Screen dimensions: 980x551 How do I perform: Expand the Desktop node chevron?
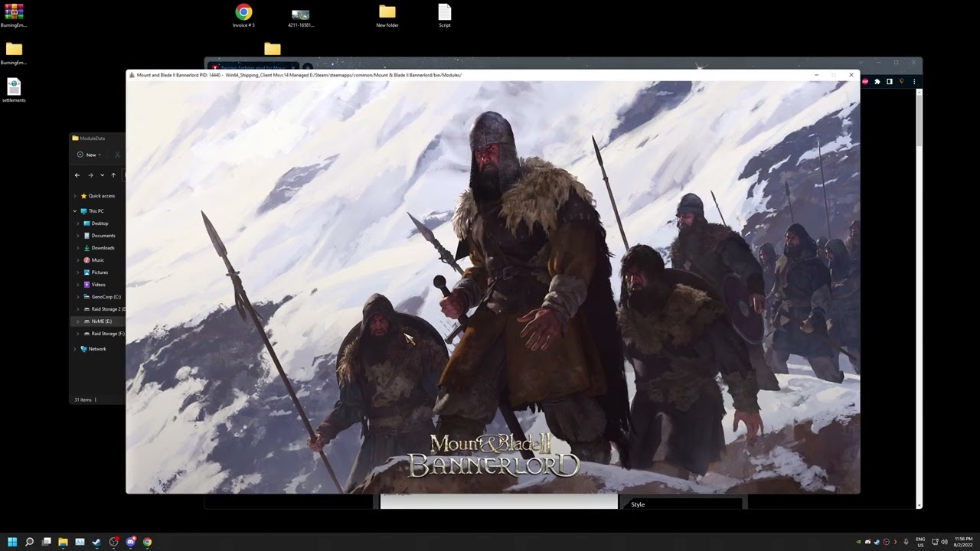[78, 223]
